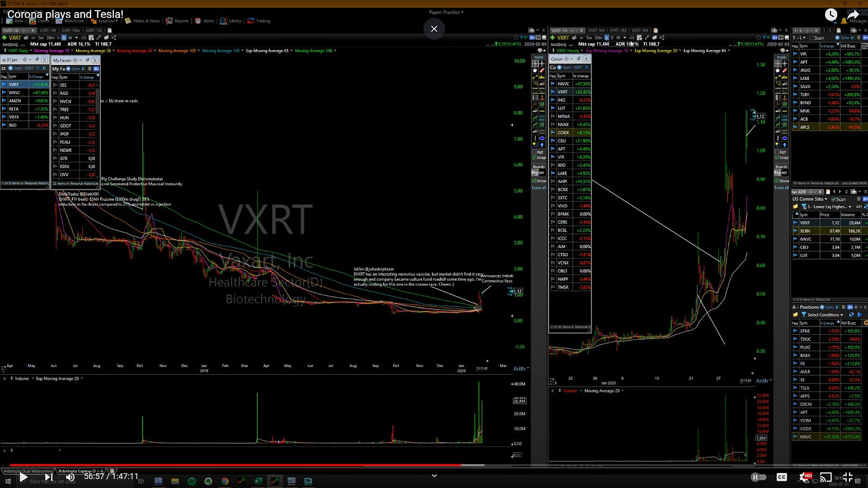868x488 pixels.
Task: Pick yellow note tool in VXRT Daily drawing panel
Action: (x=535, y=145)
